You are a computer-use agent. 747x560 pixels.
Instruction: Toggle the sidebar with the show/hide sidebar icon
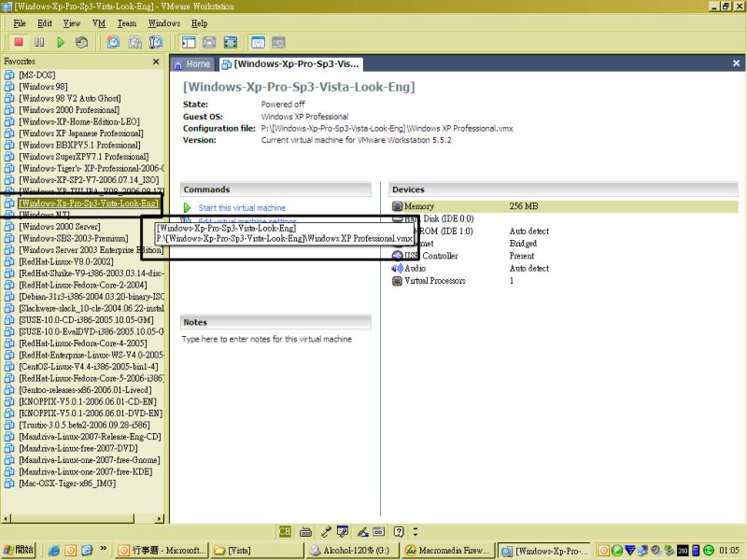click(189, 42)
